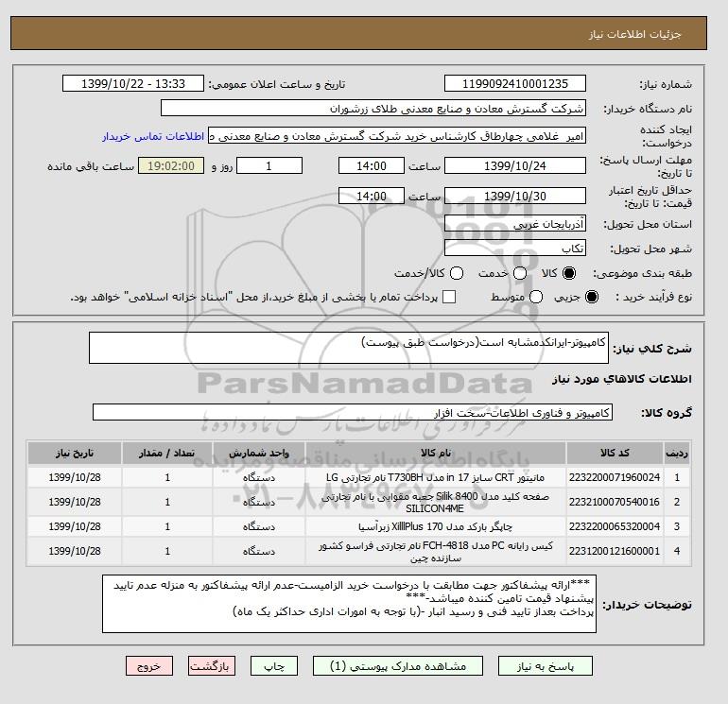Click the تاریخ نیاز column header

[x=75, y=453]
